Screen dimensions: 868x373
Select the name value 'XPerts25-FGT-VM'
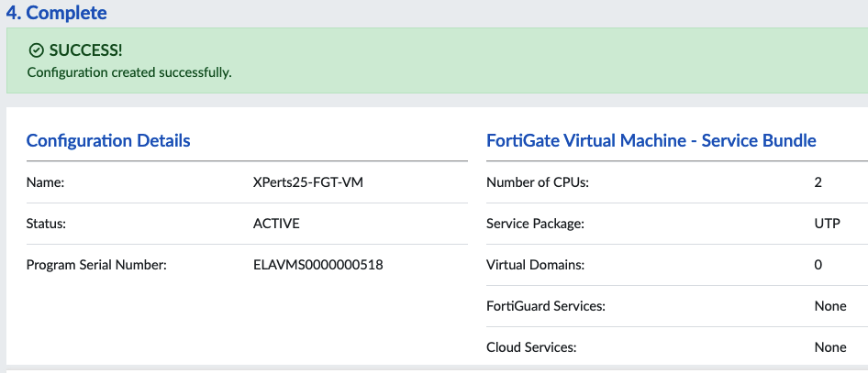[x=308, y=182]
